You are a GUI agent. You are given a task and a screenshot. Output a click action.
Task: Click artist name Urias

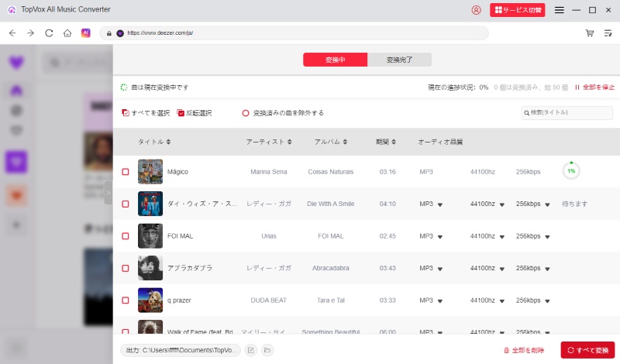tap(268, 236)
